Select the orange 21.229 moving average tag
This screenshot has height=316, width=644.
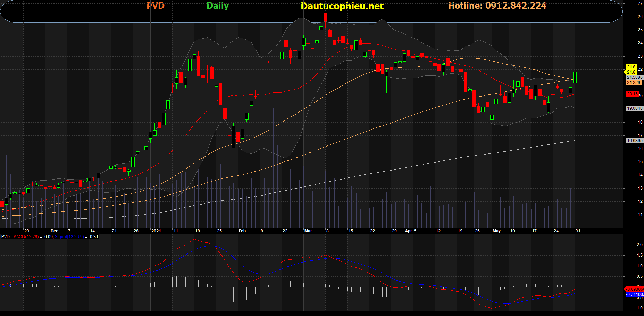(x=634, y=83)
